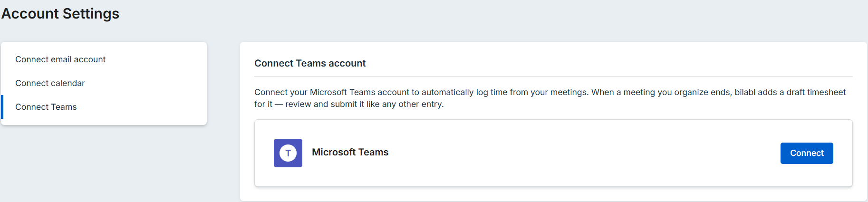Click the Microsoft Teams logo icon

[x=288, y=153]
